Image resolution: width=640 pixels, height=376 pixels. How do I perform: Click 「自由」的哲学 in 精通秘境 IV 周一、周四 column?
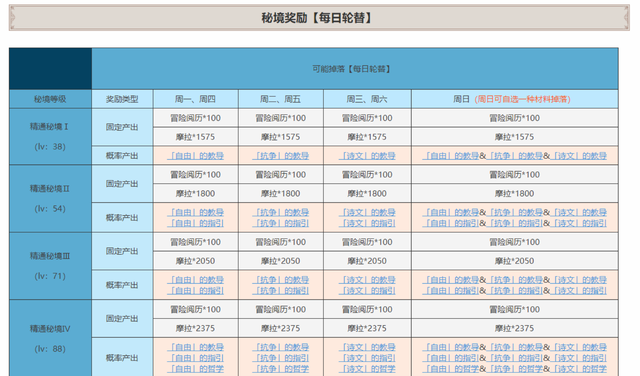click(x=196, y=369)
